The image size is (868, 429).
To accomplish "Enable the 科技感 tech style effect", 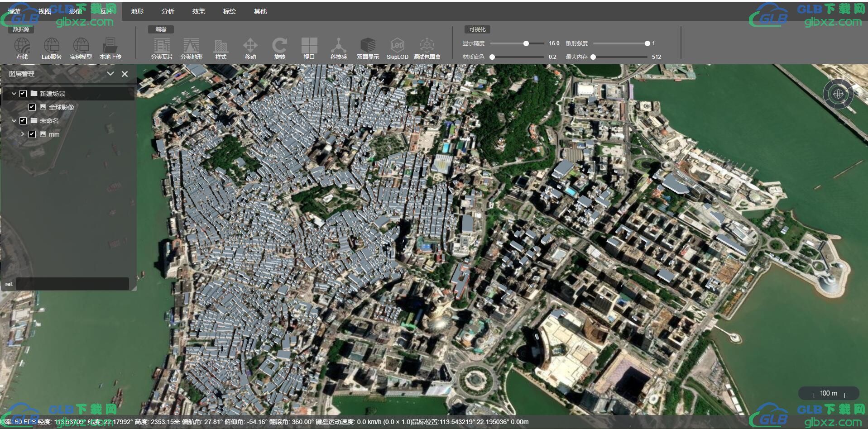I will pyautogui.click(x=338, y=48).
